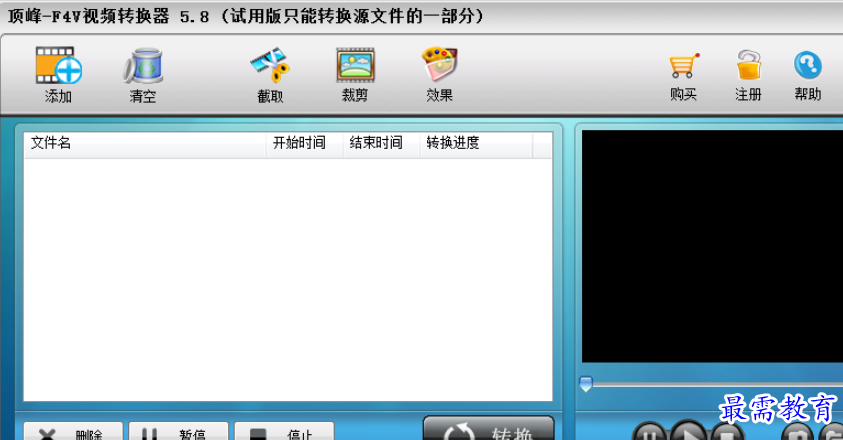Click the black video preview area

coord(712,246)
